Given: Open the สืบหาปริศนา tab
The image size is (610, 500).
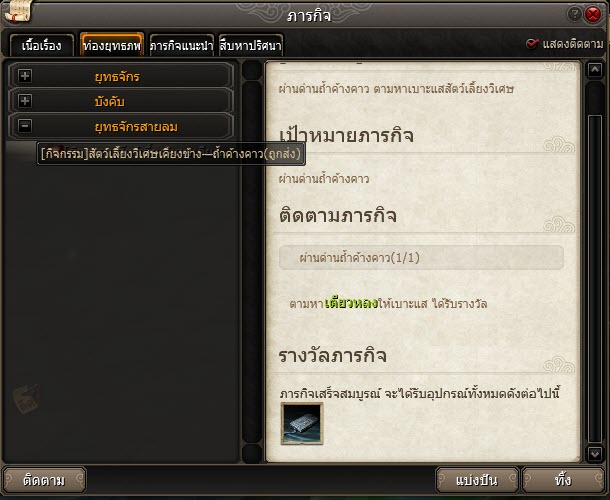Looking at the screenshot, I should point(251,46).
